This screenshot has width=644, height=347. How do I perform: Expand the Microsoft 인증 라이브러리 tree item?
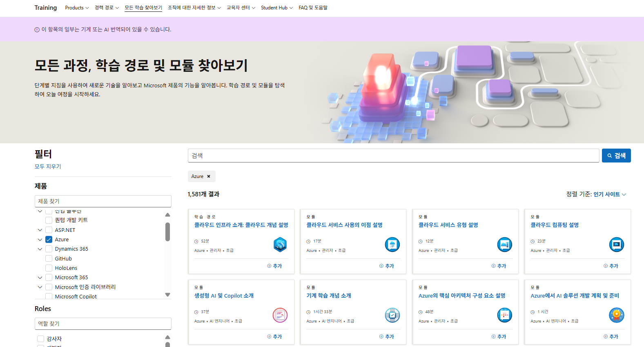[40, 287]
